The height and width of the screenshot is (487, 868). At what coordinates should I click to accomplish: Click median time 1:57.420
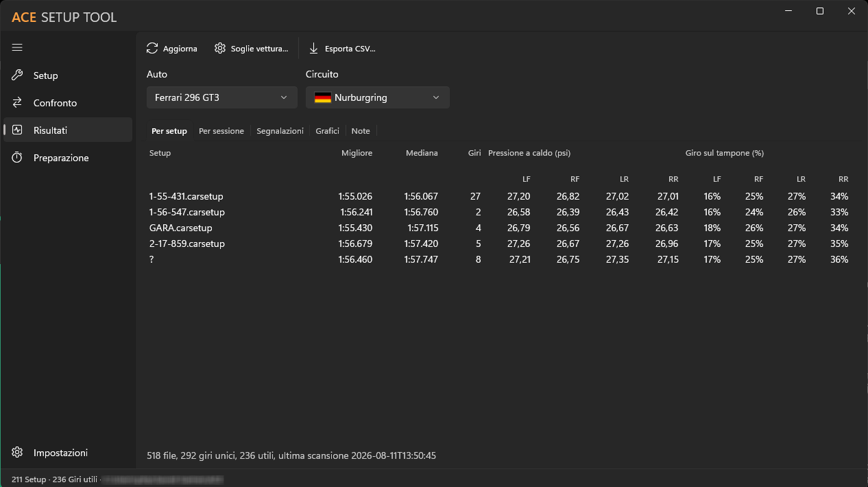(x=421, y=243)
